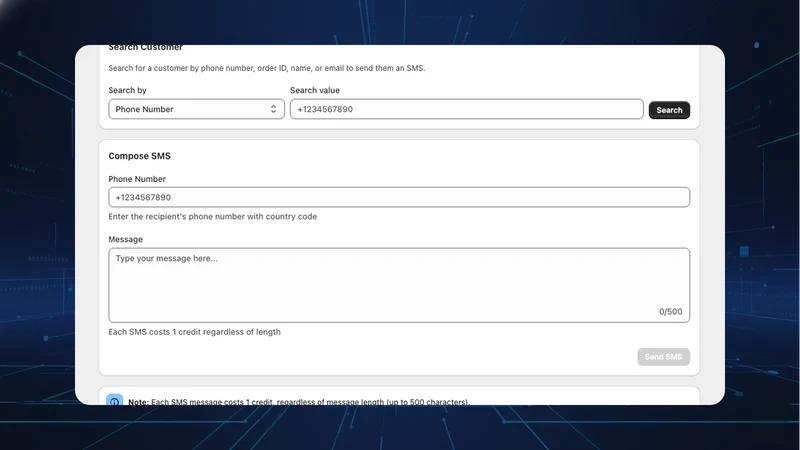Click the description 'Search for a customer by phone number...'
The image size is (800, 450).
(266, 68)
